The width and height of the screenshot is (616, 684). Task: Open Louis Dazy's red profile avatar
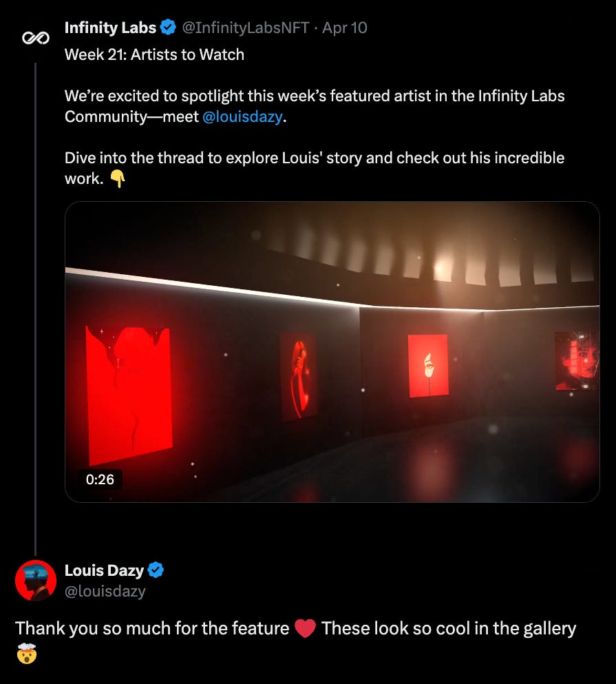(36, 580)
